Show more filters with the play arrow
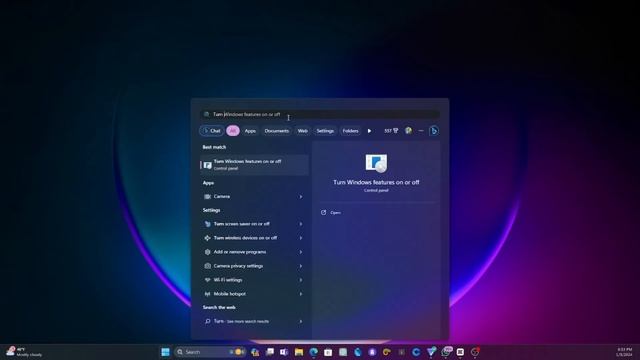Screen dimensions: 640x360 (x=369, y=131)
